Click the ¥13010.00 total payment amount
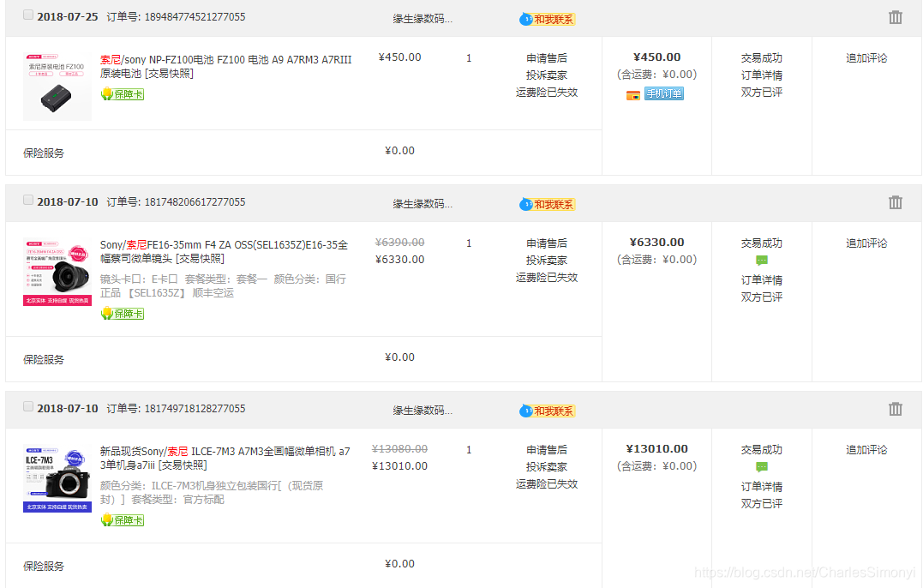 point(657,448)
